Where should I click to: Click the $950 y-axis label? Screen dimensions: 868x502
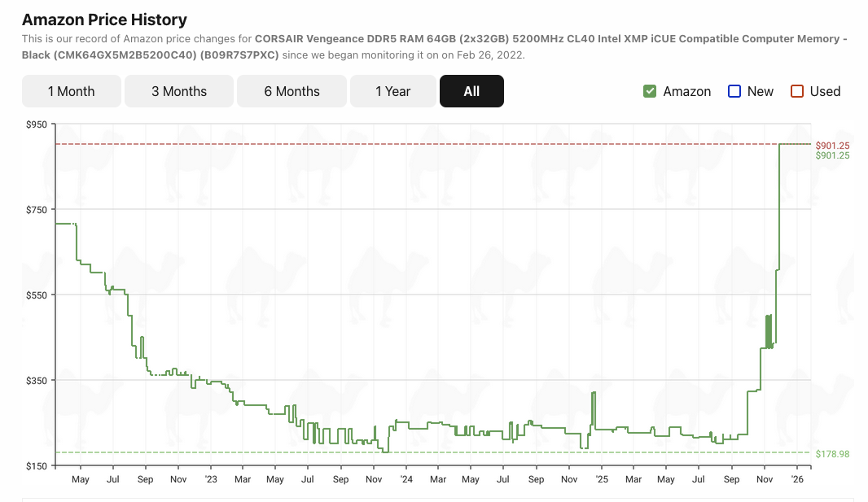coord(37,124)
